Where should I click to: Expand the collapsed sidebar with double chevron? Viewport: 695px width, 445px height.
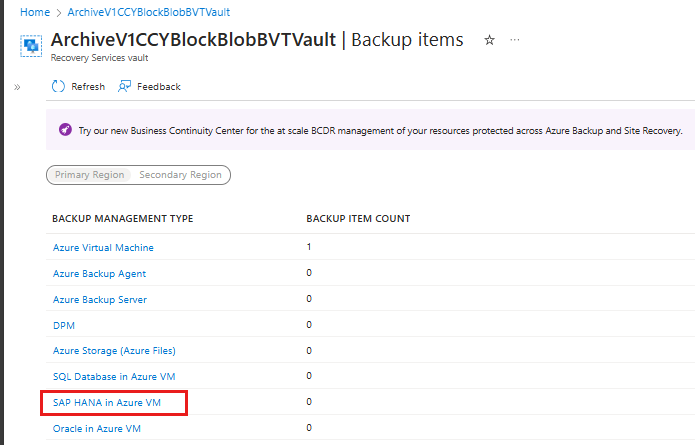pyautogui.click(x=17, y=87)
